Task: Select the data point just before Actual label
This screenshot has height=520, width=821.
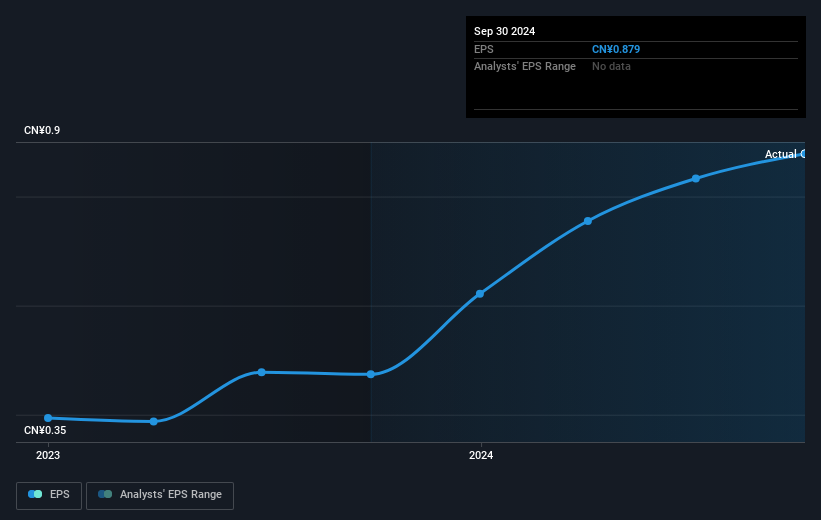Action: tap(696, 179)
